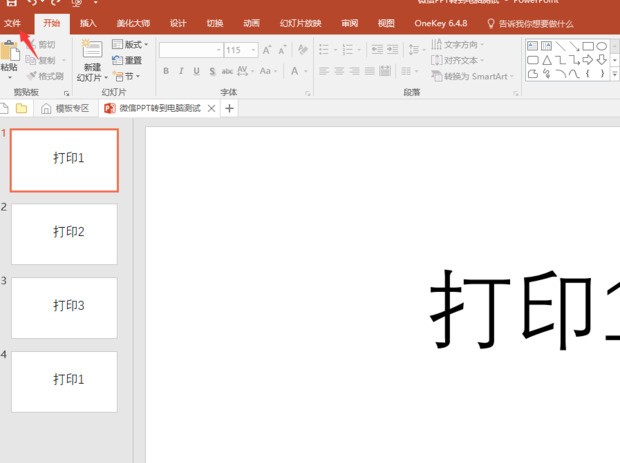Viewport: 620px width, 463px height.
Task: Toggle Bold text formatting
Action: [x=166, y=71]
